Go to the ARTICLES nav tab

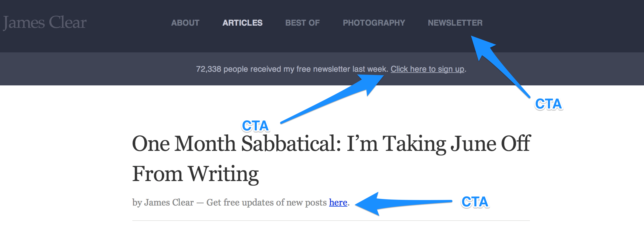pyautogui.click(x=242, y=23)
